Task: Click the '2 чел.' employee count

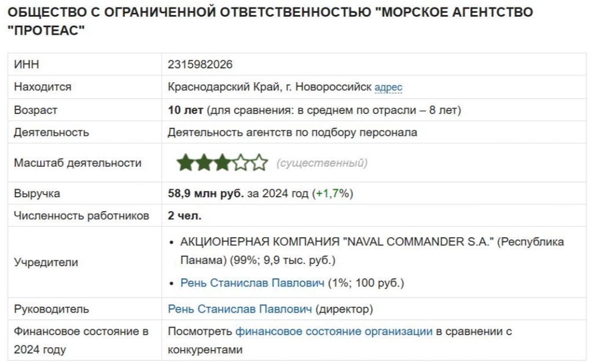Action: tap(185, 216)
